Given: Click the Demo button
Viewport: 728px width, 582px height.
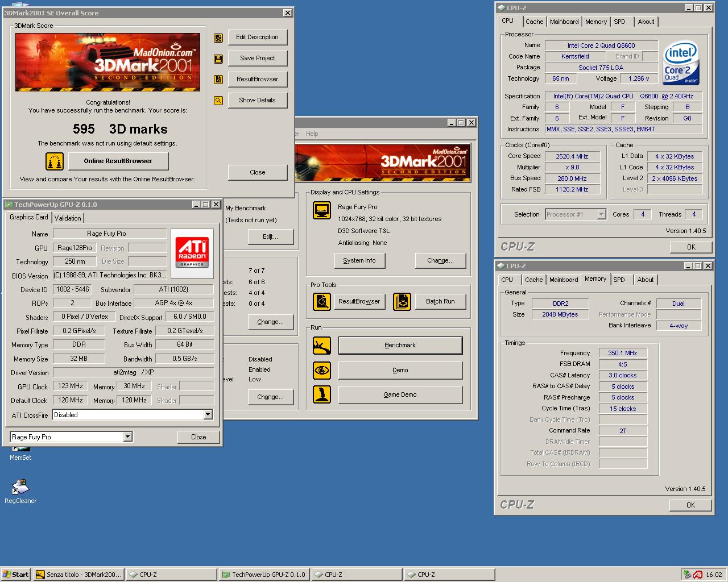Looking at the screenshot, I should (400, 371).
